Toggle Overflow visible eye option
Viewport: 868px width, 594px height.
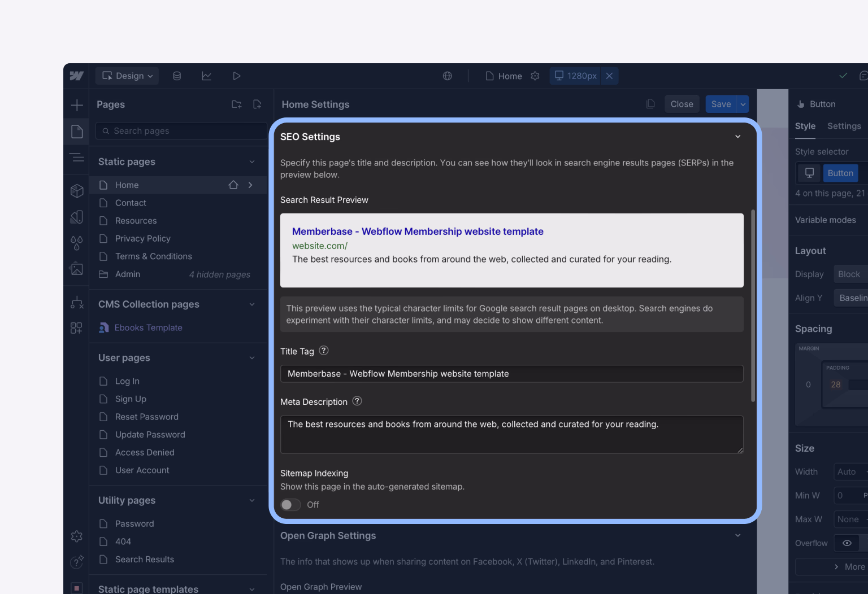tap(847, 543)
